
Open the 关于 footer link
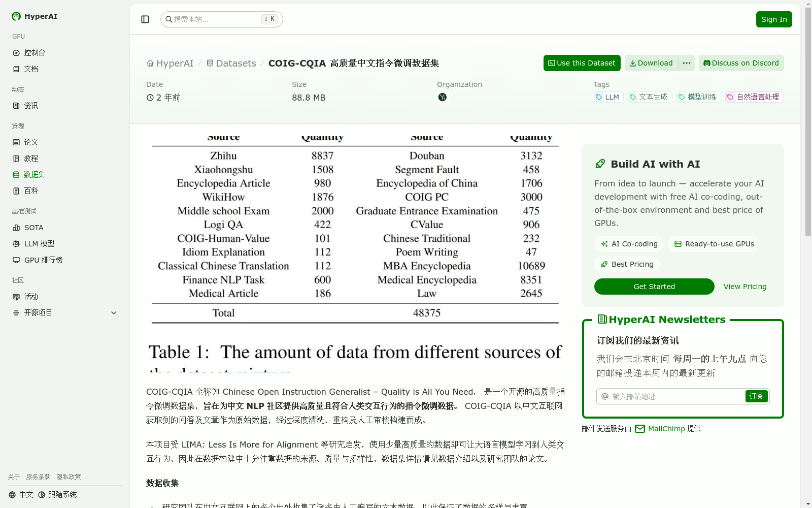pos(14,477)
